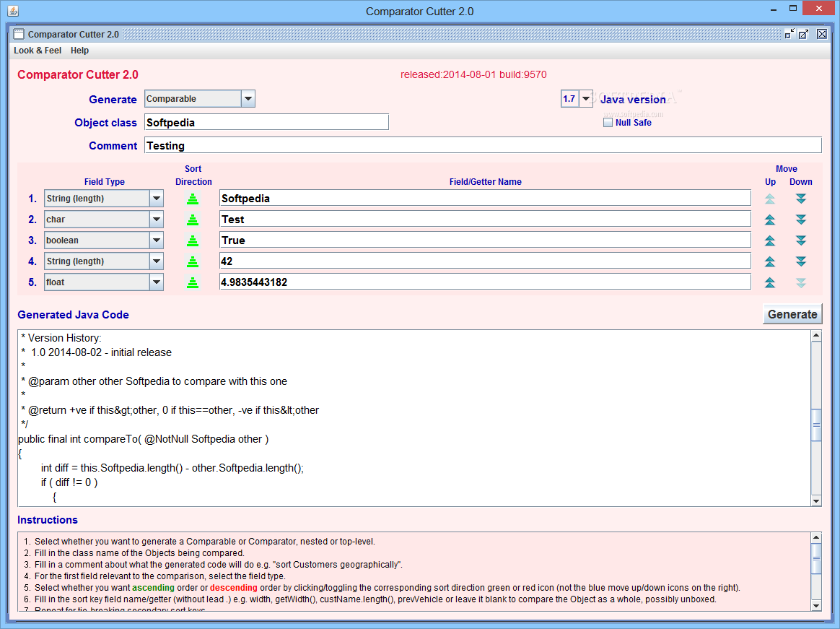Move row 2 Test down
The height and width of the screenshot is (629, 840).
click(x=801, y=220)
